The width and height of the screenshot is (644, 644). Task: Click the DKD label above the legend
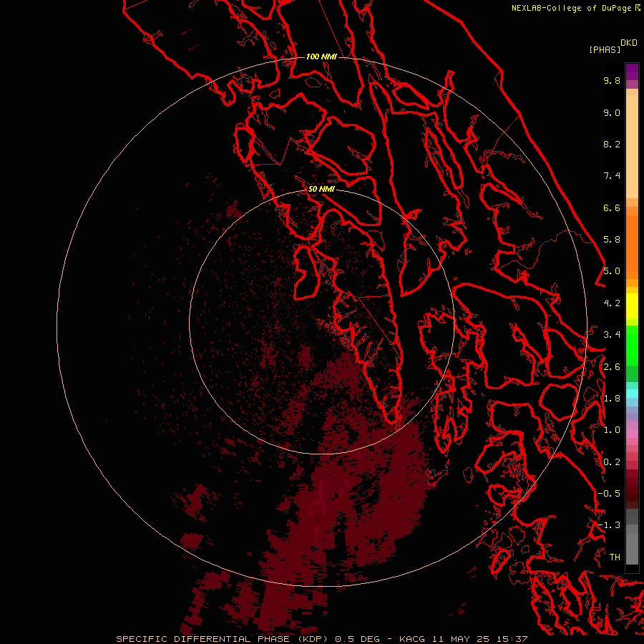629,42
